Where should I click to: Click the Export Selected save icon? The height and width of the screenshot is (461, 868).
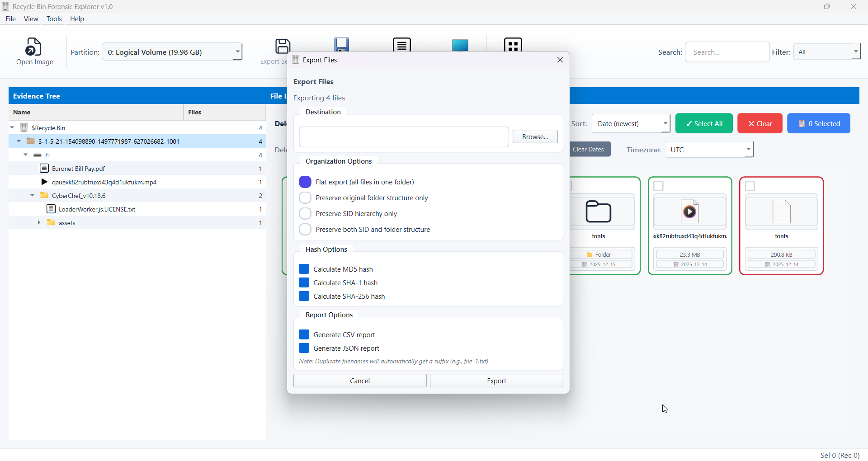(283, 46)
